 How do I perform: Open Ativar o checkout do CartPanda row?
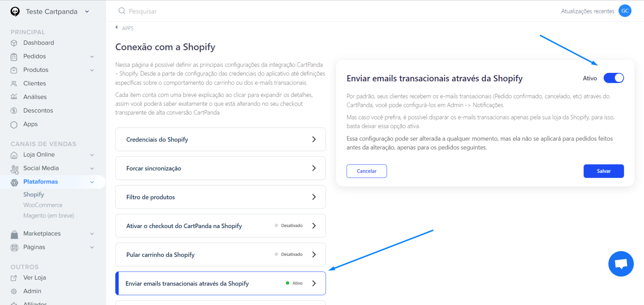[221, 226]
